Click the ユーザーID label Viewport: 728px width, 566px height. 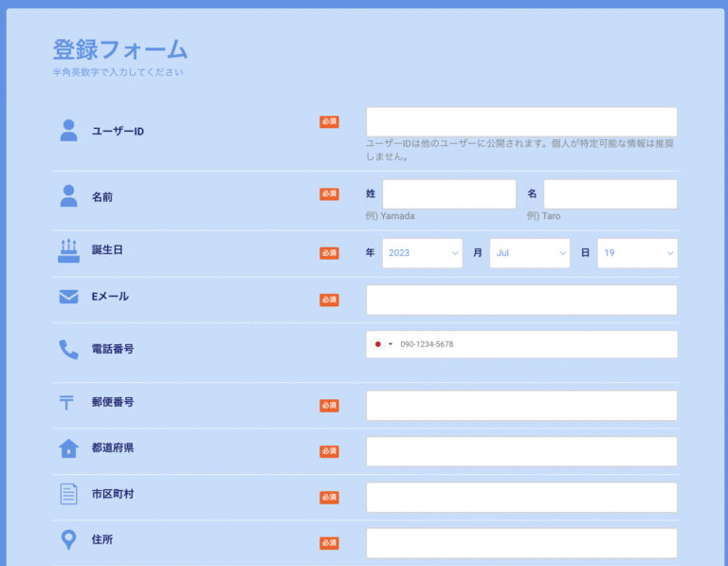(118, 132)
